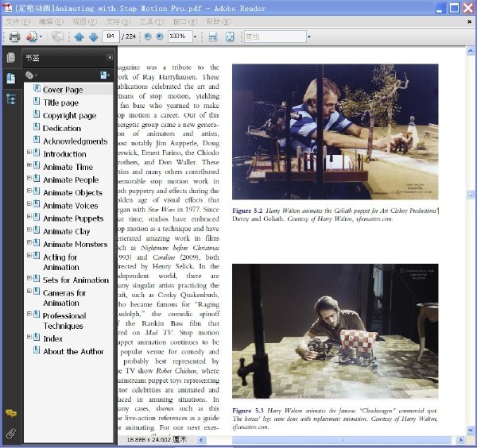The image size is (477, 448).
Task: Click the fit full page icon
Action: tap(230, 37)
